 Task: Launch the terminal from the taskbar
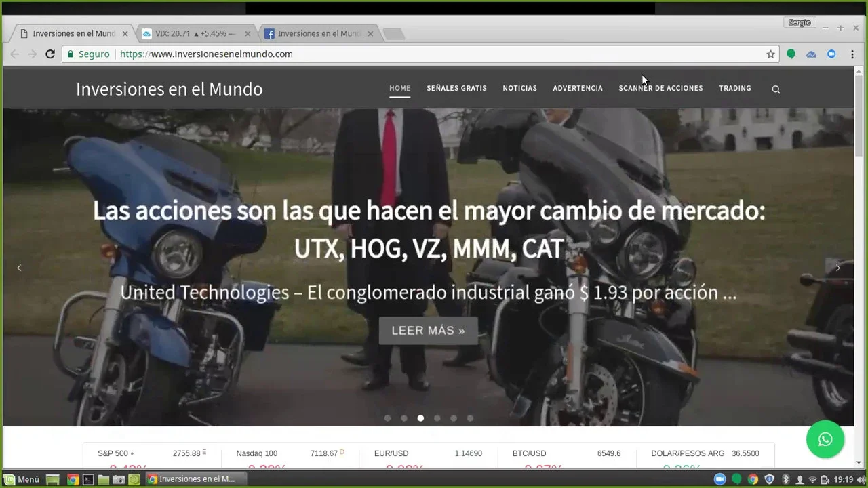coord(88,479)
